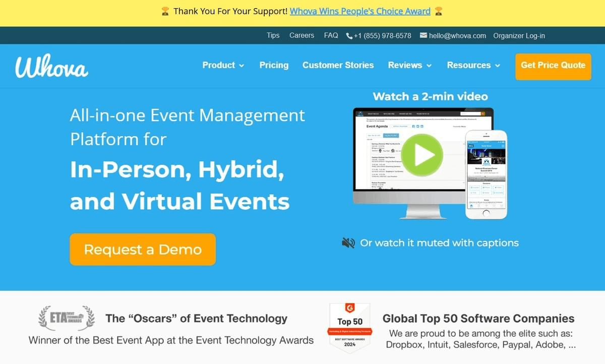Image resolution: width=605 pixels, height=364 pixels.
Task: Open the Pricing page
Action: click(x=274, y=65)
